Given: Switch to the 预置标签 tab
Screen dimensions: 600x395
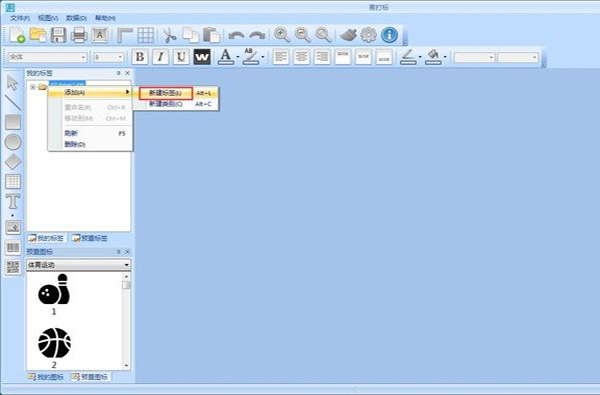Looking at the screenshot, I should [x=90, y=238].
